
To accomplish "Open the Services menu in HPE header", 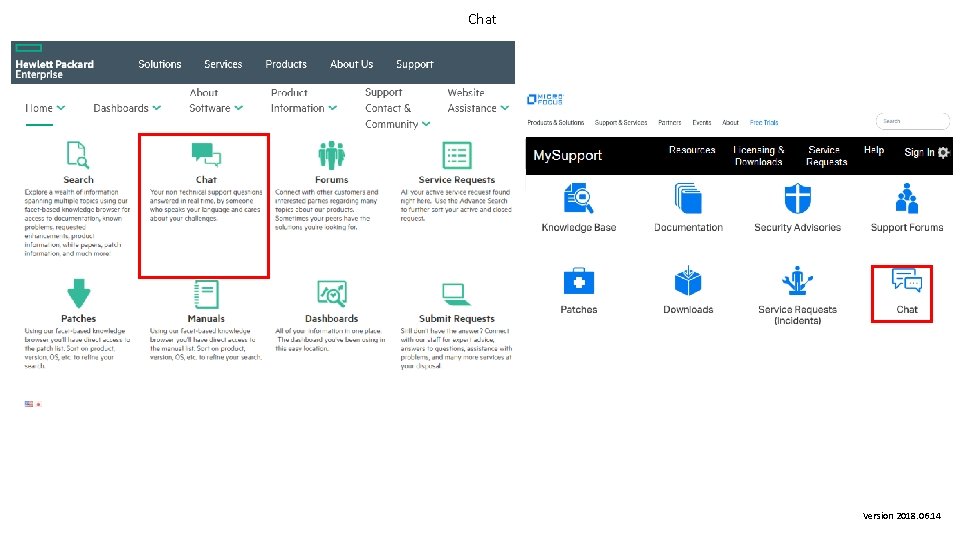I will coord(223,64).
